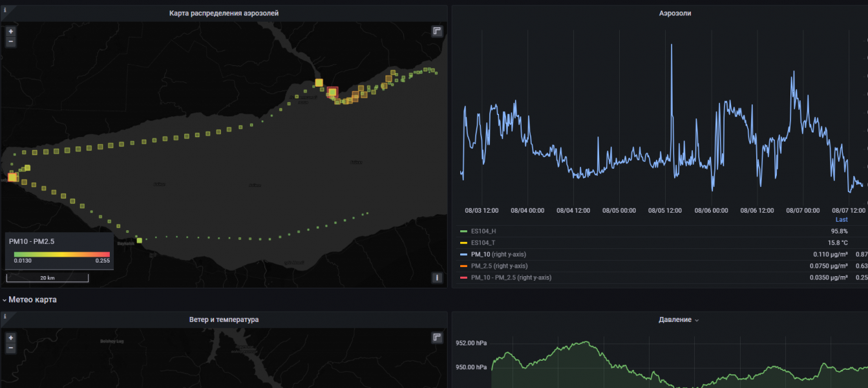Zoom in on the wind and temperature map

coord(10,338)
